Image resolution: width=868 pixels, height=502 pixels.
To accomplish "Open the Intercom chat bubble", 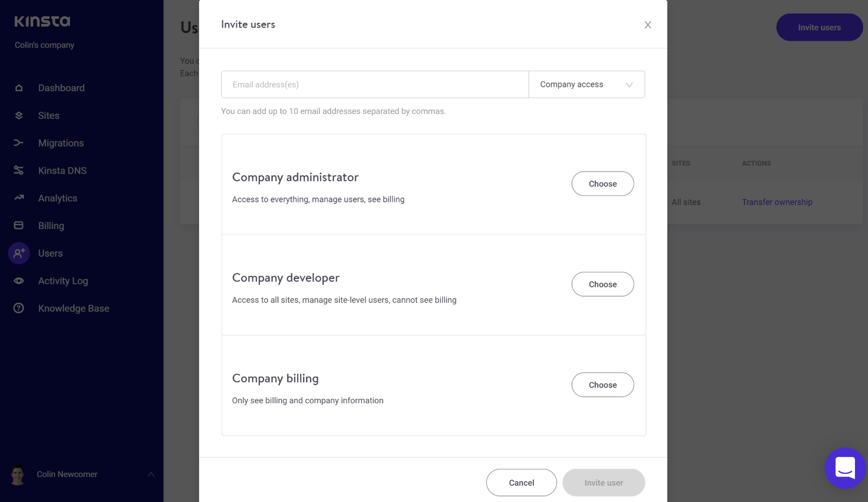I will (x=845, y=468).
